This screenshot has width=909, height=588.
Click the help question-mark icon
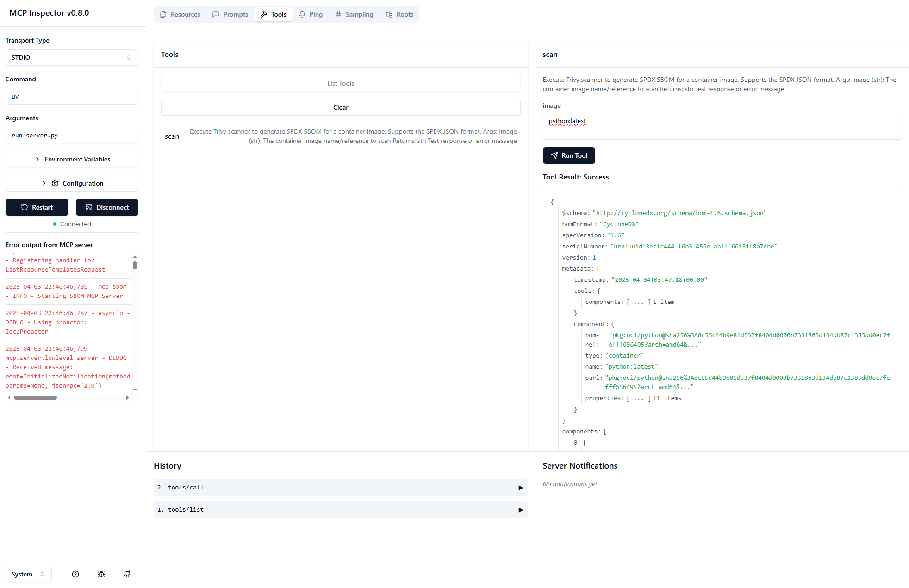(75, 574)
